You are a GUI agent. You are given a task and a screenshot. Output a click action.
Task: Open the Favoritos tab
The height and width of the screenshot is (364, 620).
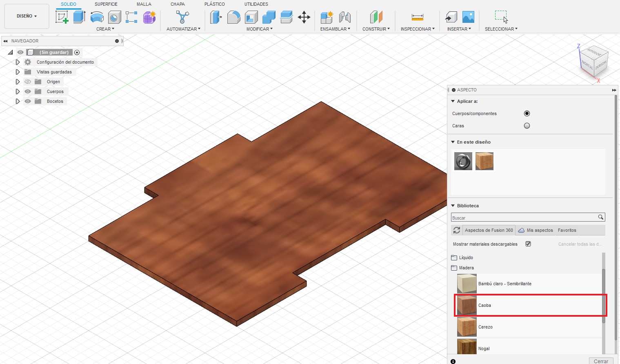point(567,230)
